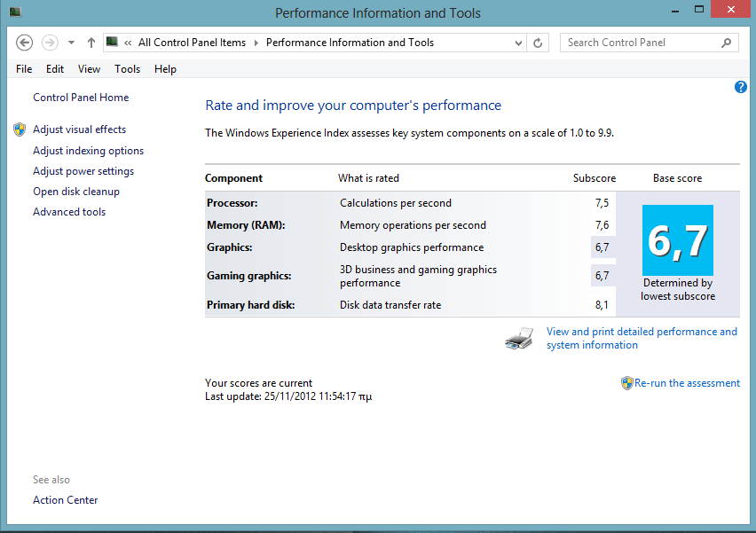Open the recent locations dropdown arrow
Image resolution: width=756 pixels, height=533 pixels.
(71, 43)
